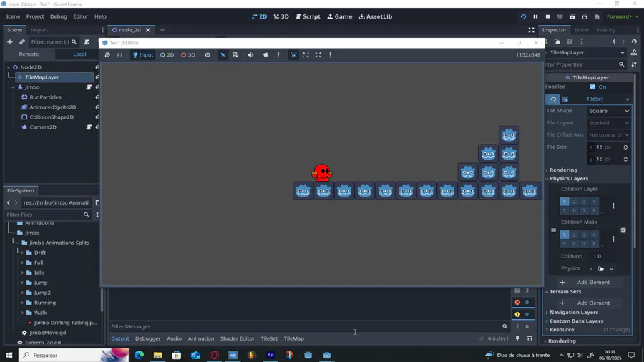The height and width of the screenshot is (362, 644).
Task: Activate the select mode arrow tool in game toolbar
Action: point(223,54)
